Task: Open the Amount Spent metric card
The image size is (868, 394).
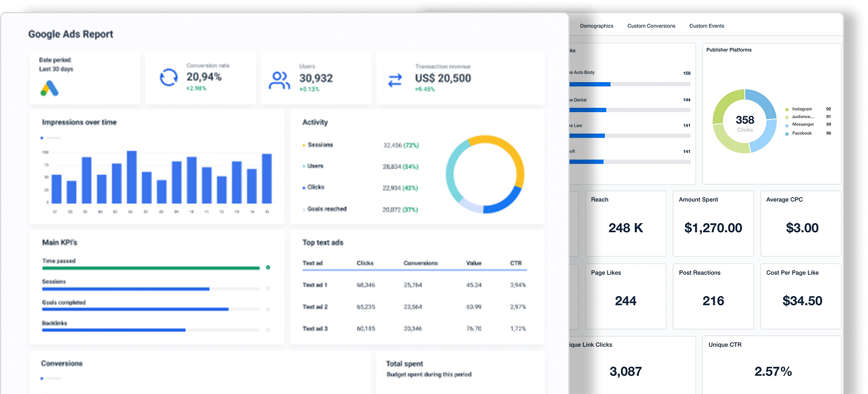Action: point(713,223)
